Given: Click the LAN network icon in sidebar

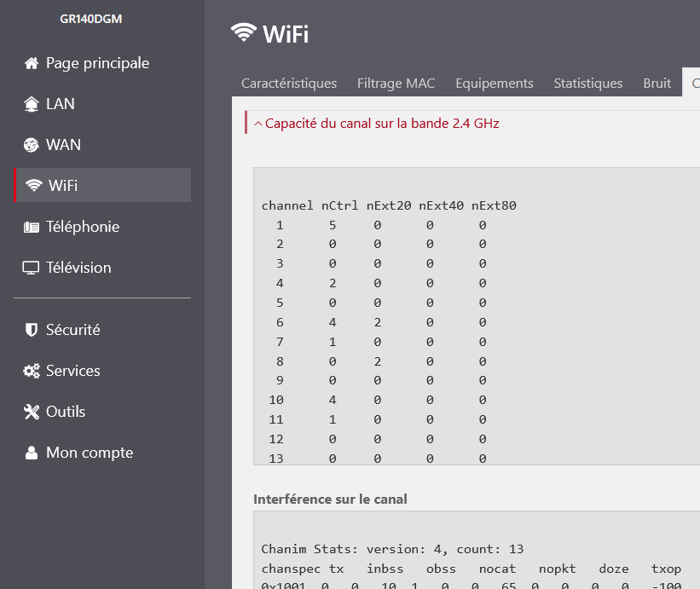Looking at the screenshot, I should tap(32, 104).
